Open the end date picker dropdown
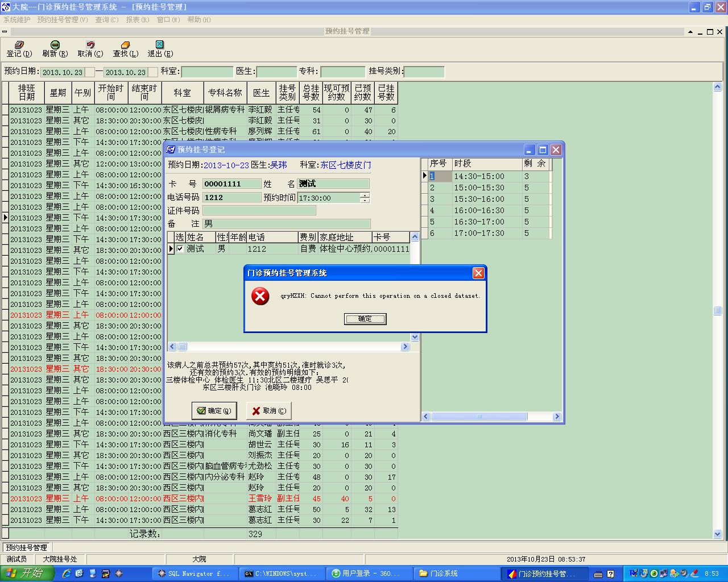This screenshot has height=582, width=728. point(152,72)
